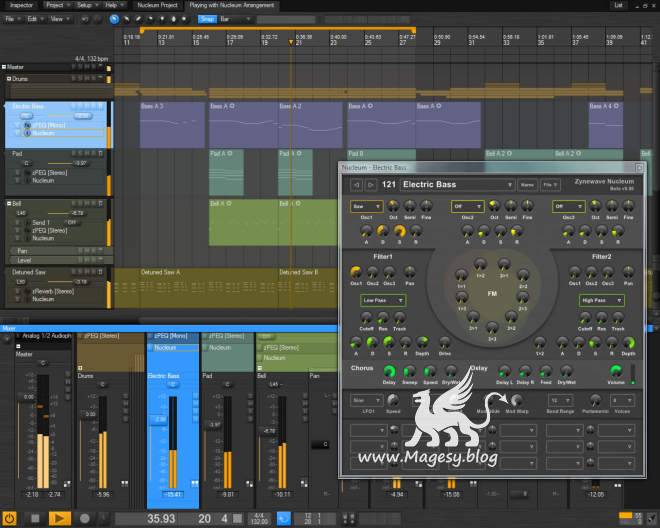Viewport: 660px width, 528px height.
Task: Collapse the Bell track group
Action: pos(9,204)
